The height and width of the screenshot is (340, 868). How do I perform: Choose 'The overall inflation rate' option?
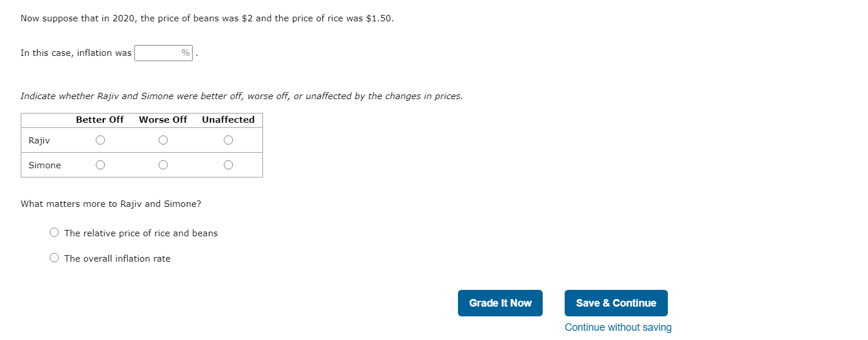(54, 257)
